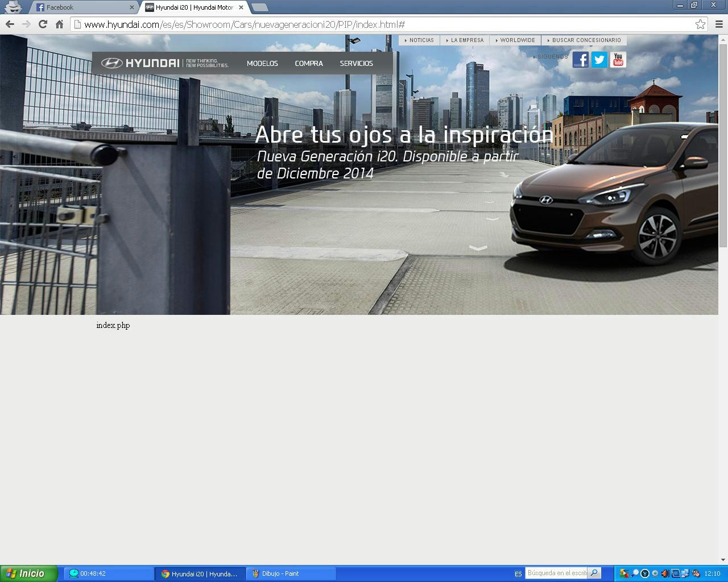Click the vertical scrollbar thumb
The height and width of the screenshot is (582, 728).
[x=723, y=145]
